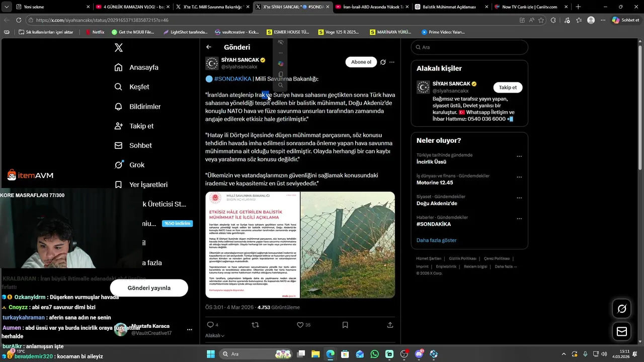Open the İncirlik Üssü trending topic
This screenshot has width=644, height=362.
pos(431,162)
